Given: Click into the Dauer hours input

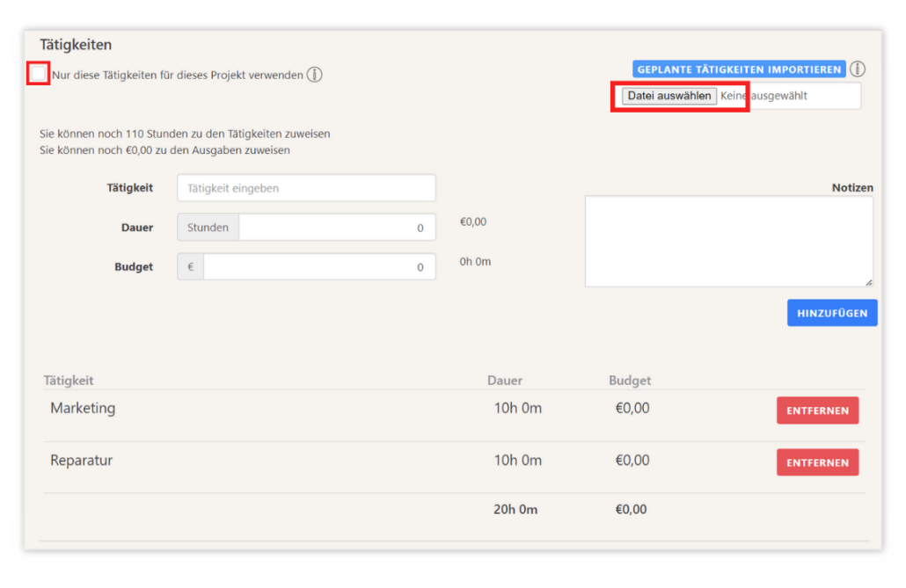Looking at the screenshot, I should pos(336,228).
